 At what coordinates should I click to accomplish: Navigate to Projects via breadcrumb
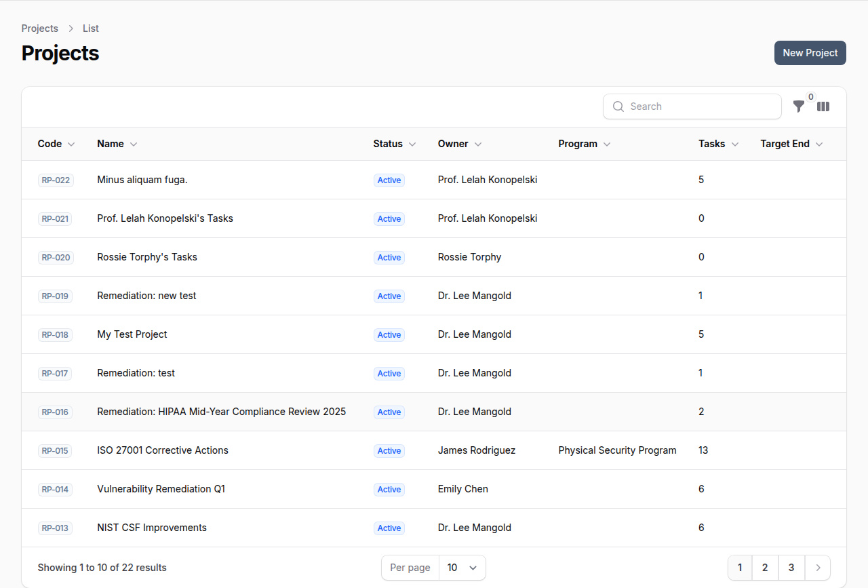point(39,28)
